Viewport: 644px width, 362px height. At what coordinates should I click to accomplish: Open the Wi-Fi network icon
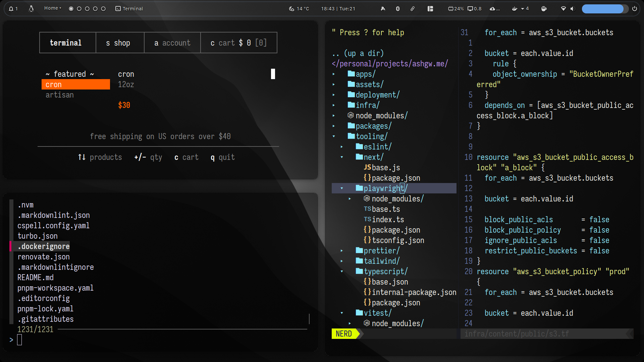[x=563, y=9]
